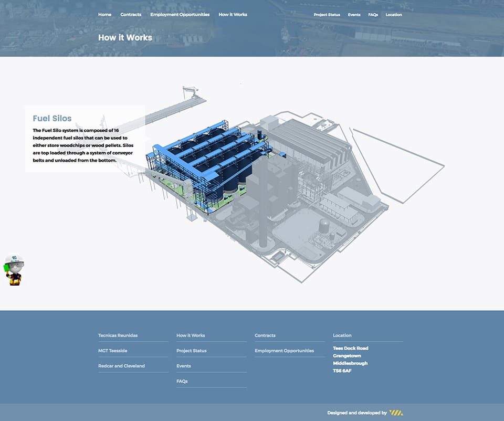Open Location in the header menu
The image size is (504, 421).
(394, 15)
